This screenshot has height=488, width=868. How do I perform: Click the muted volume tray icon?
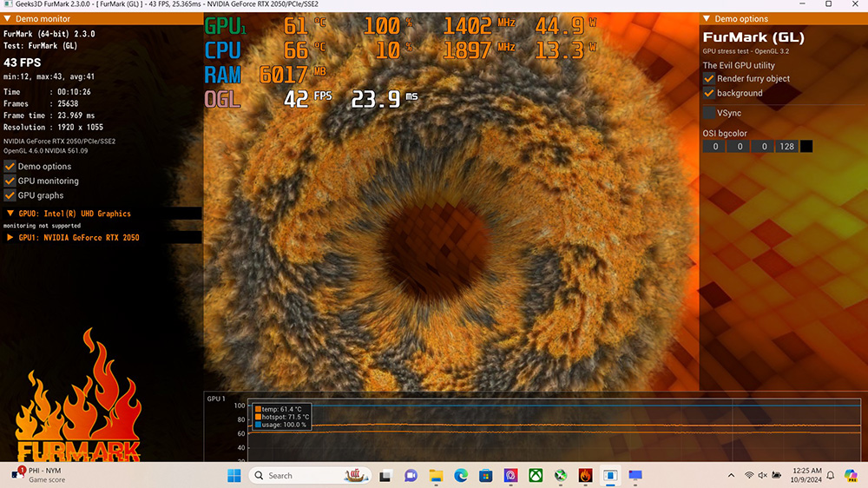pyautogui.click(x=762, y=475)
